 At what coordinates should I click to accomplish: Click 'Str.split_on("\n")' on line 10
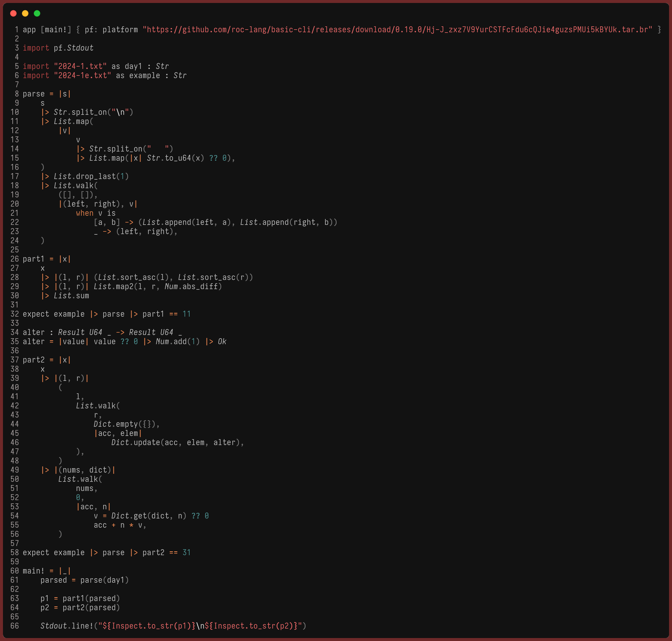[93, 112]
